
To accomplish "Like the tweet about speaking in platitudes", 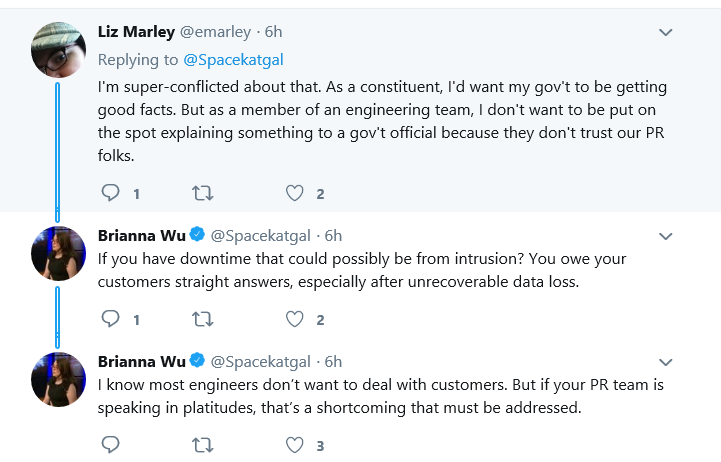I will click(294, 445).
